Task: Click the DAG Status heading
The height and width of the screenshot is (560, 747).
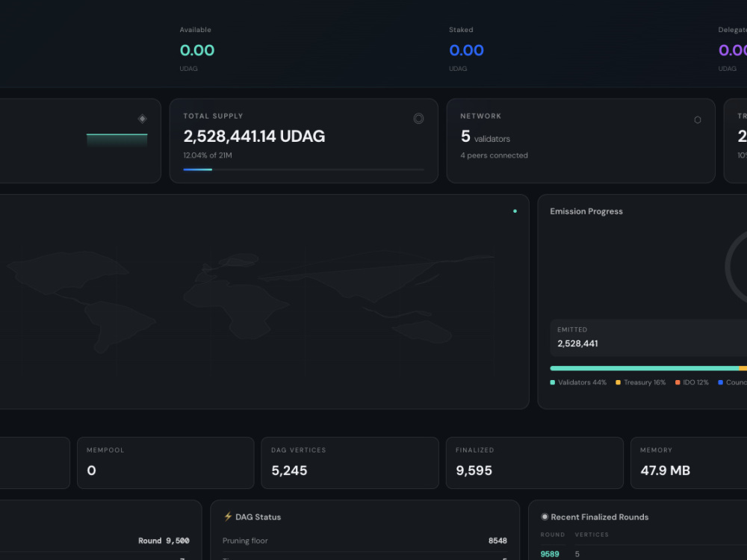Action: click(x=258, y=517)
